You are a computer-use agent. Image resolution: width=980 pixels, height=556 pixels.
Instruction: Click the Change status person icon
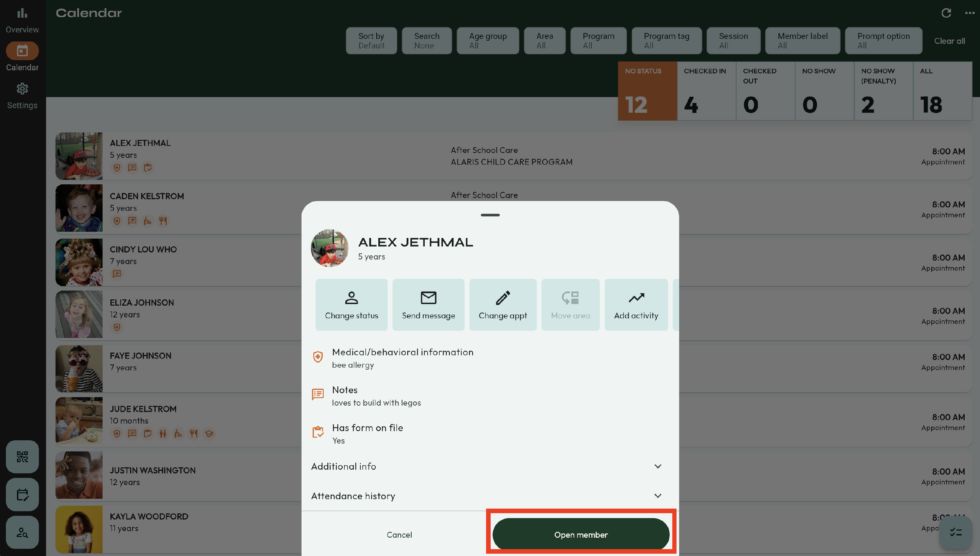(351, 297)
